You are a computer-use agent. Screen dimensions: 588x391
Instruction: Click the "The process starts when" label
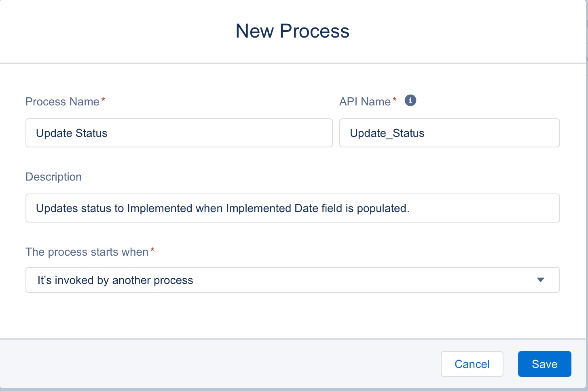pos(87,252)
